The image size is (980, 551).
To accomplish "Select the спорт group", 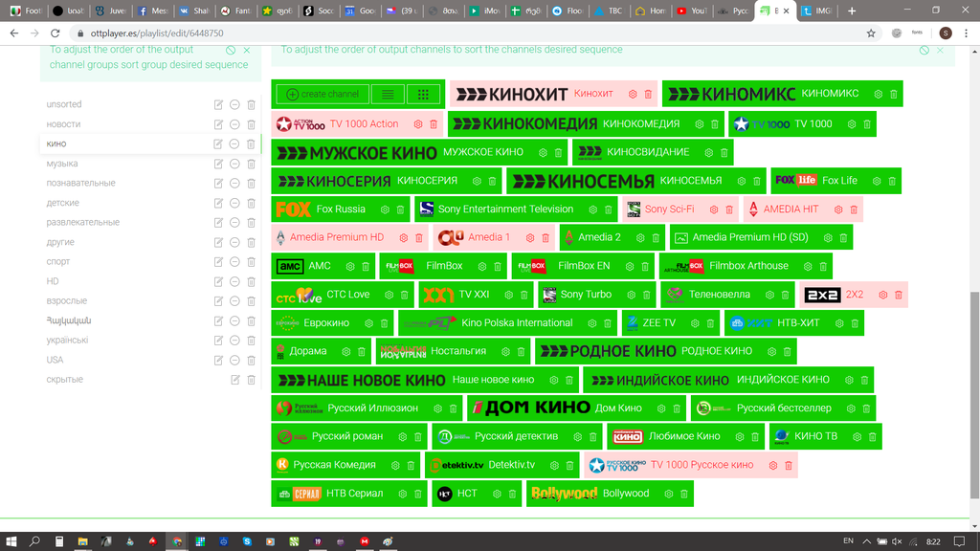I will [58, 262].
